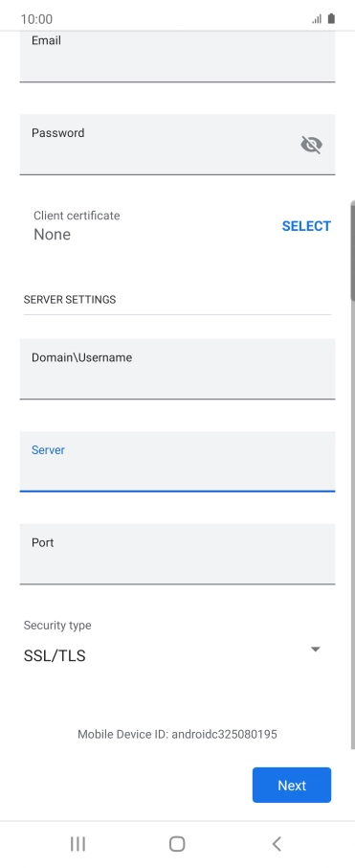The image size is (355, 868).
Task: Tap the Port input field
Action: pos(178,554)
